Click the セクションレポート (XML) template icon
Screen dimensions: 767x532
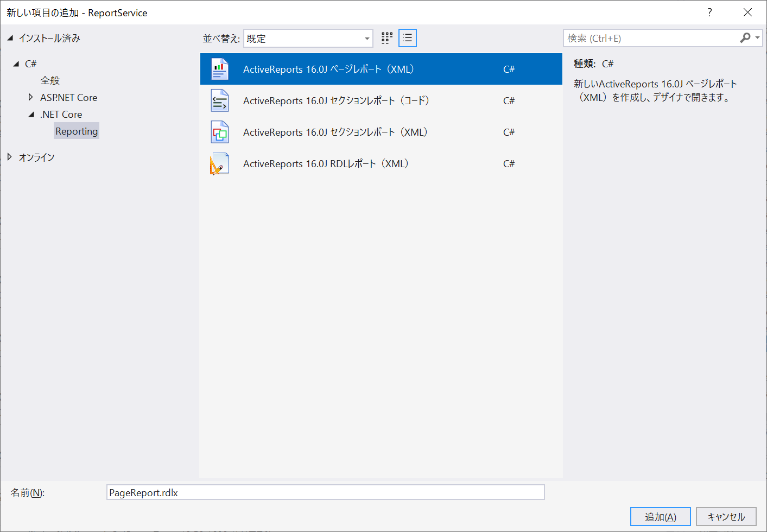point(220,132)
